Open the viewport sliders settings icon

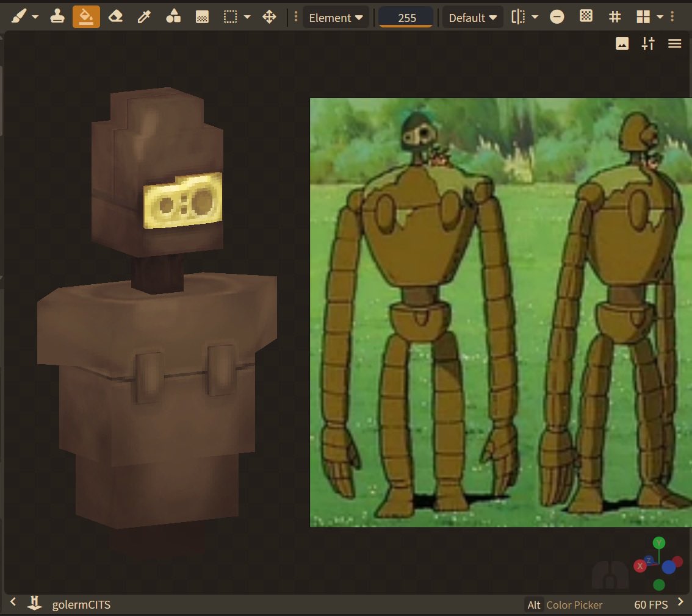[x=648, y=44]
